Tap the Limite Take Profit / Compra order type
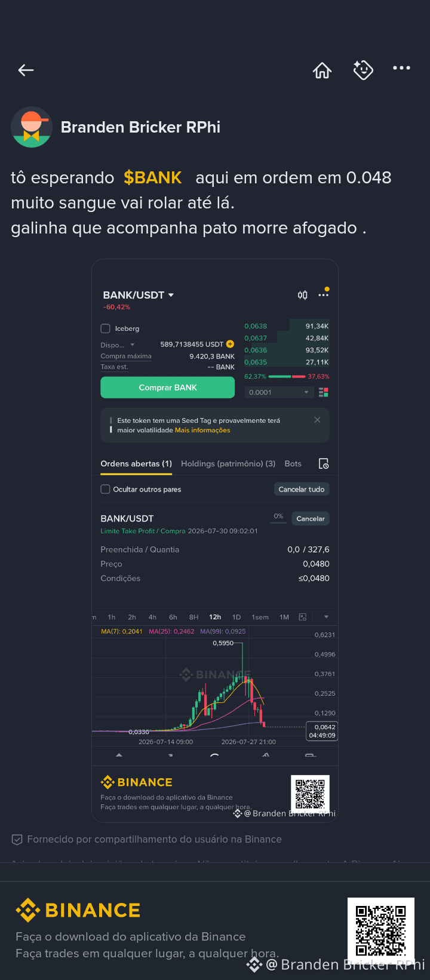 (143, 531)
